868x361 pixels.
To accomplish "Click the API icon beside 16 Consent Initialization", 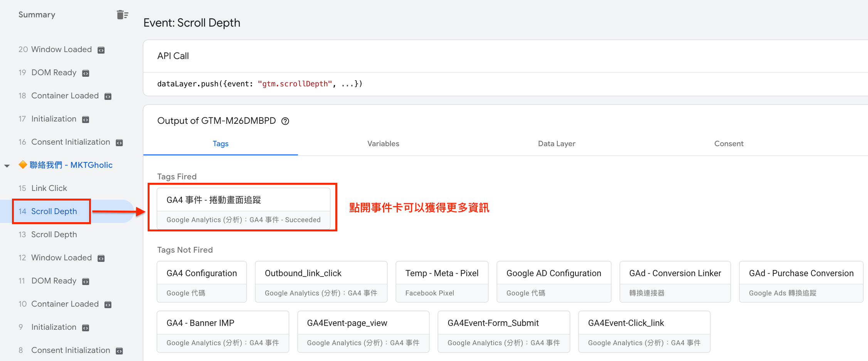I will (x=119, y=143).
